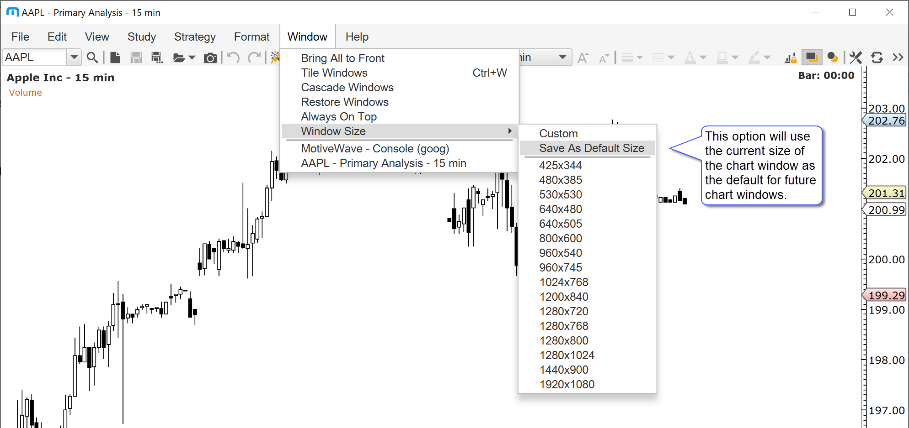Click the new document icon in toolbar

(x=115, y=58)
